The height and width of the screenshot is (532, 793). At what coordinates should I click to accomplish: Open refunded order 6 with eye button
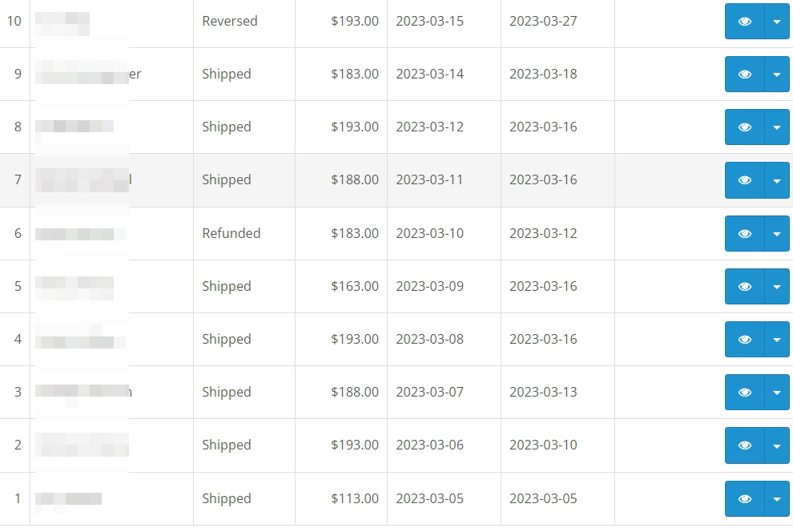click(x=744, y=234)
